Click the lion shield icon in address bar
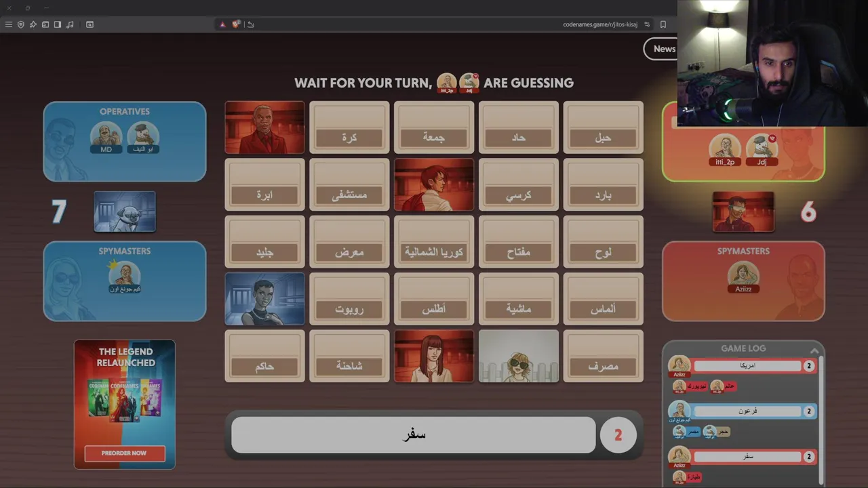 point(236,24)
